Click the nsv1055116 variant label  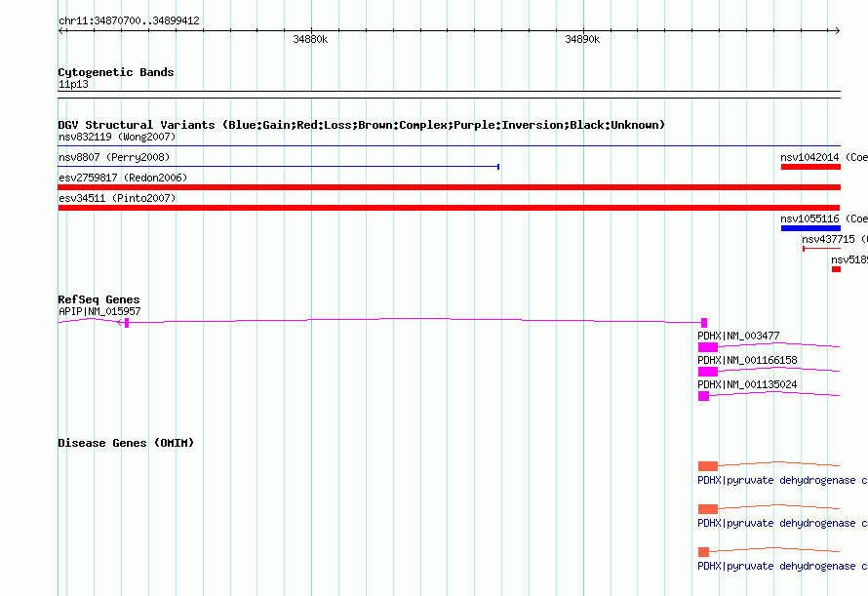pyautogui.click(x=809, y=219)
